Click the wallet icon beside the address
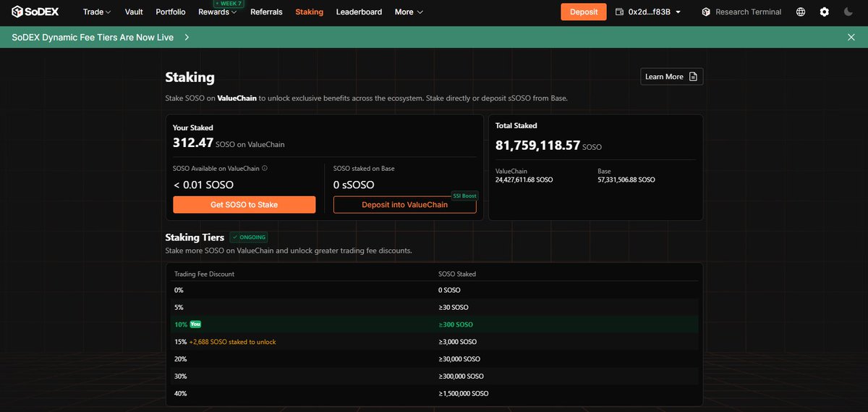The height and width of the screenshot is (412, 868). [x=619, y=12]
